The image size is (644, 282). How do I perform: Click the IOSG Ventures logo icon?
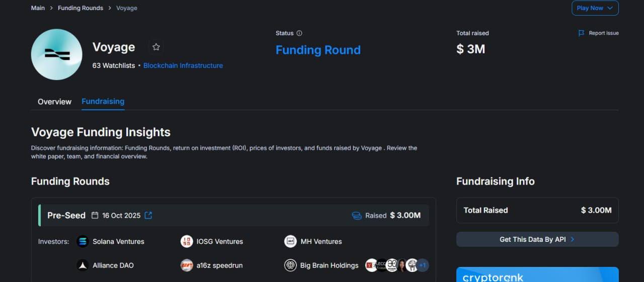tap(187, 242)
